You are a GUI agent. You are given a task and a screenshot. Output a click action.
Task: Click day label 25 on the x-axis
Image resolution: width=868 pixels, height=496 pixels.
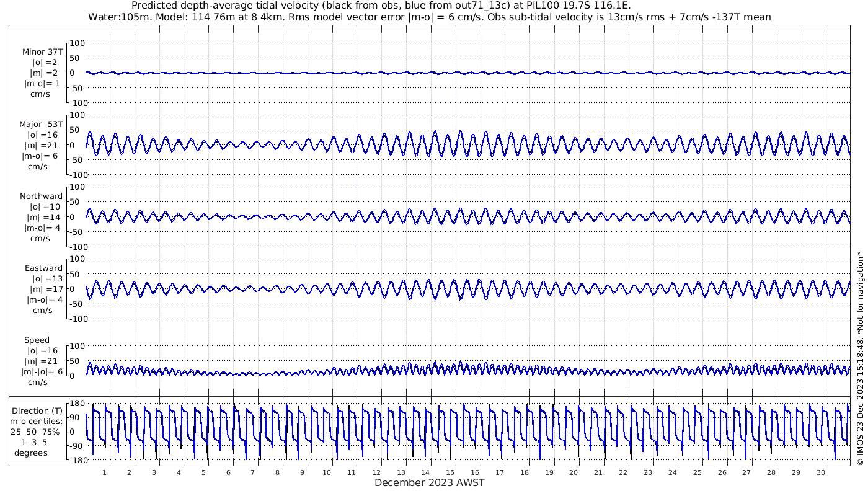[697, 472]
